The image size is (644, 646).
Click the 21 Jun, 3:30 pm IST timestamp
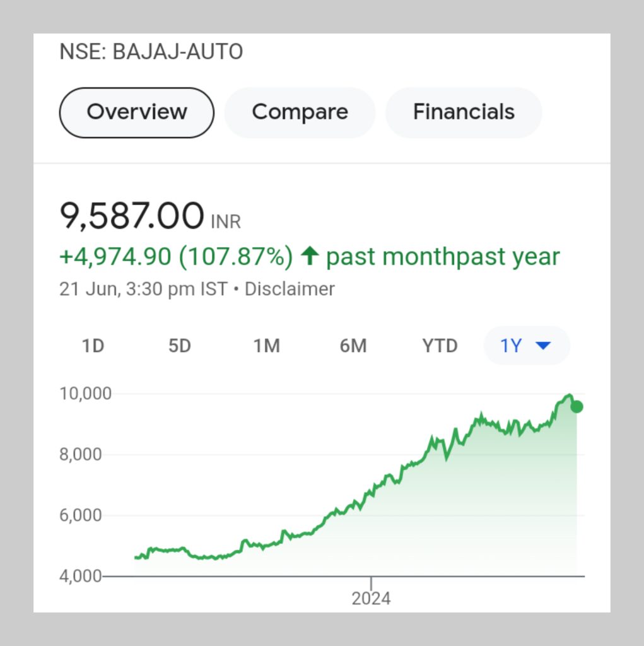point(143,289)
